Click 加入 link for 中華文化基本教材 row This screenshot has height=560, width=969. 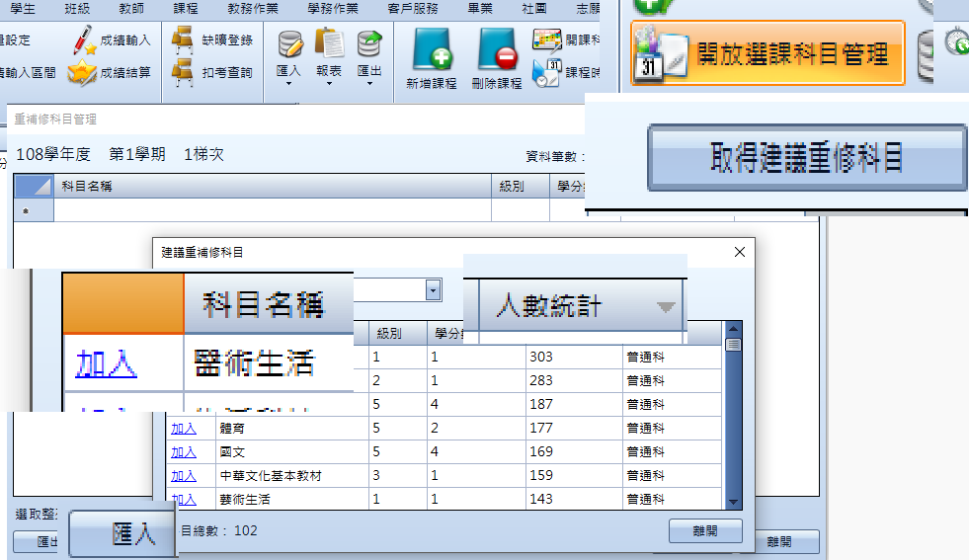pos(184,476)
